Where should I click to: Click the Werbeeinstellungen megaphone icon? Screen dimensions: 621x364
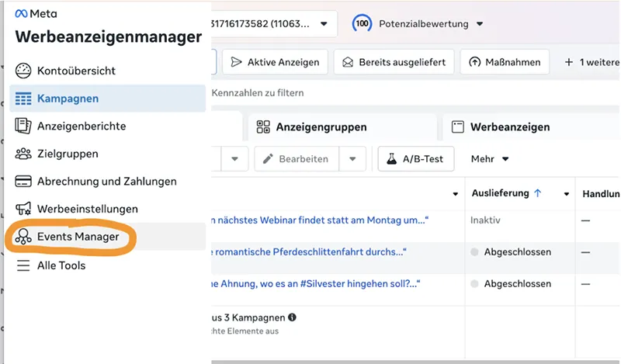(x=23, y=209)
